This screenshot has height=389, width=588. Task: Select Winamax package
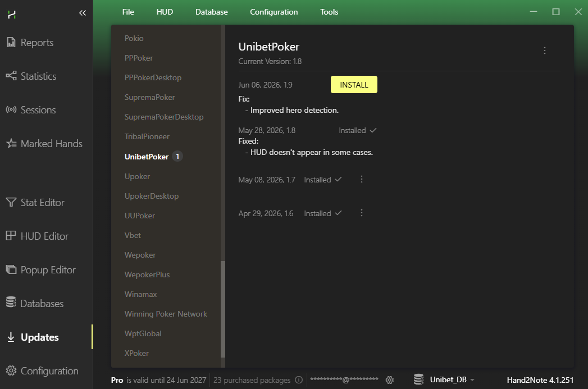(x=140, y=294)
